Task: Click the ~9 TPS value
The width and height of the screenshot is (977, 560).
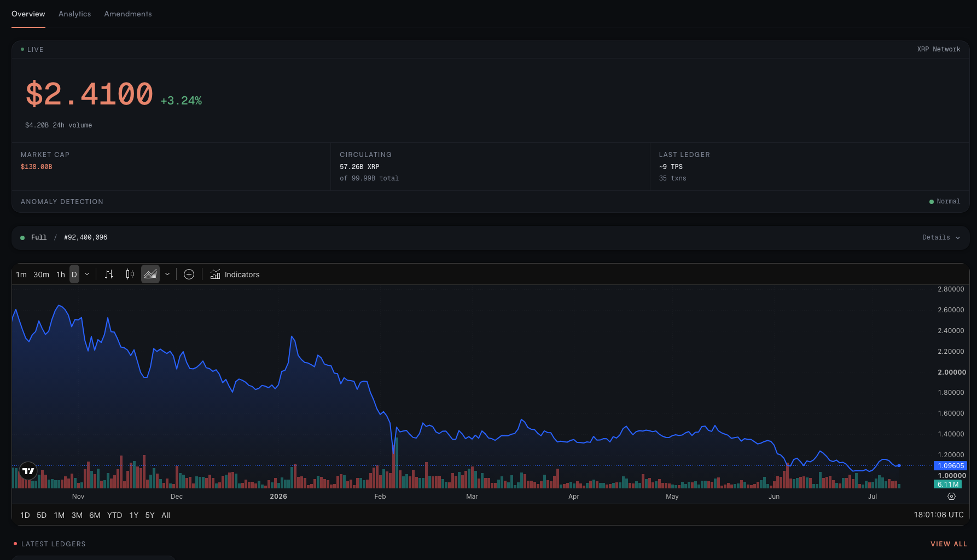Action: coord(671,167)
